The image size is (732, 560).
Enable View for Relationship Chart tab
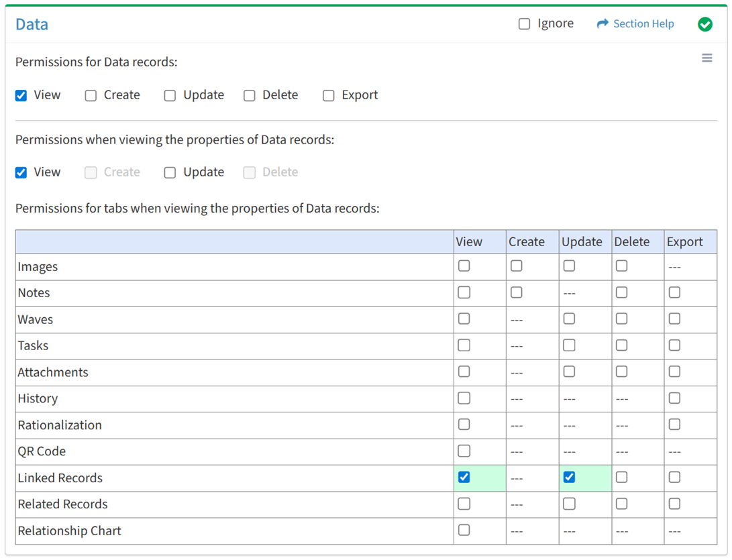tap(464, 530)
